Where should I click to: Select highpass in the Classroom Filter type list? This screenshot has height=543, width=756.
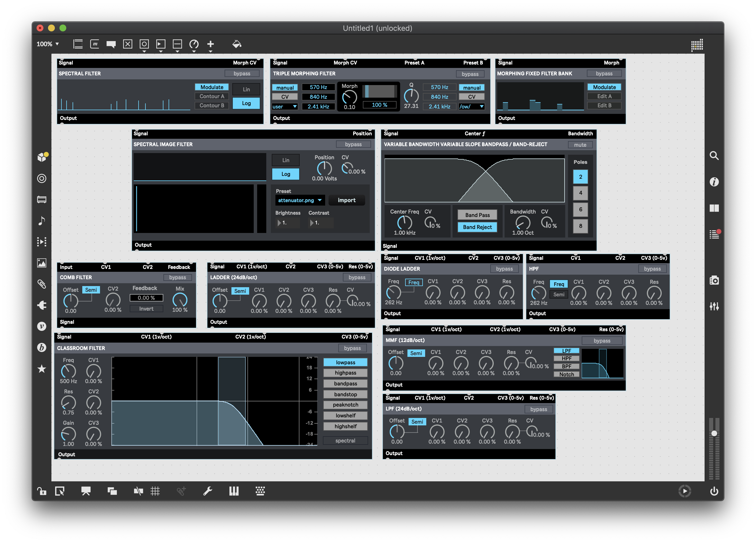(x=345, y=373)
